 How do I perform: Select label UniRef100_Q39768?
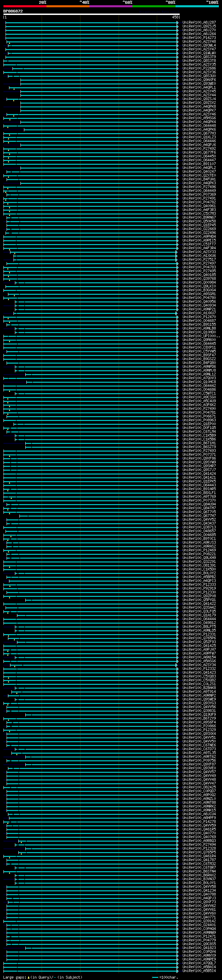click(199, 278)
